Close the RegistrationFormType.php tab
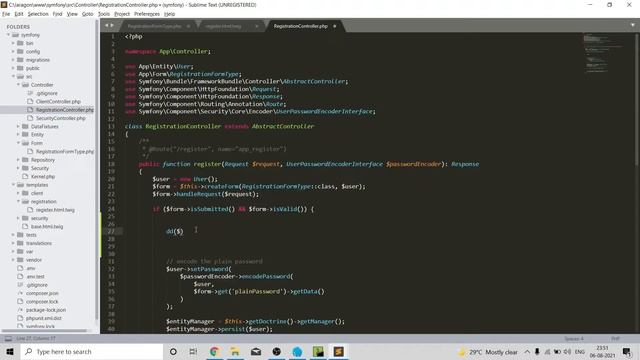 189,26
